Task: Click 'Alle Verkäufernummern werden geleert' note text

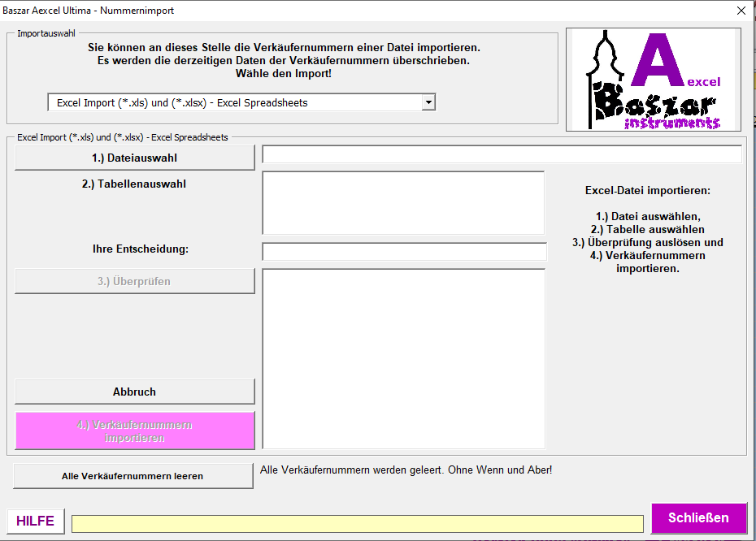Action: 406,470
